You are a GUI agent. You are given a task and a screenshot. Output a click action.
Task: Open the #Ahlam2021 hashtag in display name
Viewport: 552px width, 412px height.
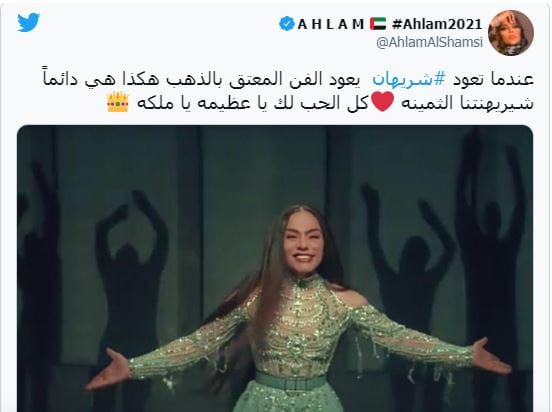pyautogui.click(x=437, y=24)
